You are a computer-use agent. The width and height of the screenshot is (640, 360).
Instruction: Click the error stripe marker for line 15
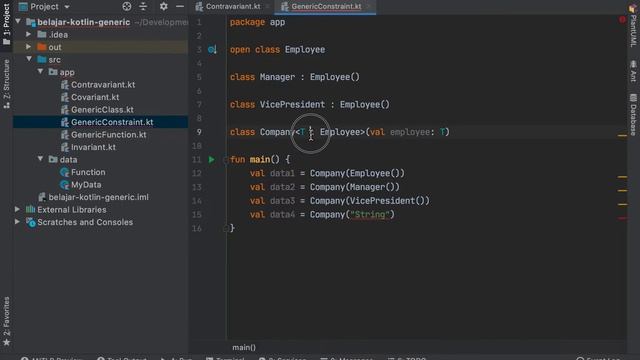point(622,218)
